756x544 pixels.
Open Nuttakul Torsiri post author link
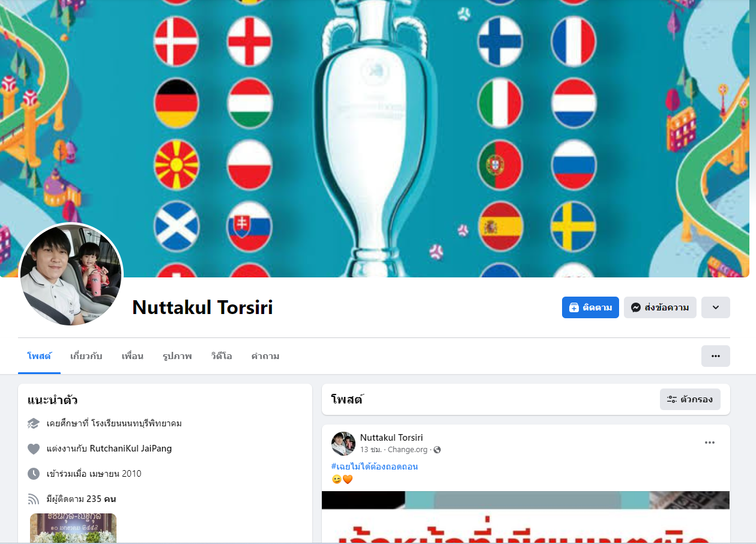pyautogui.click(x=392, y=438)
